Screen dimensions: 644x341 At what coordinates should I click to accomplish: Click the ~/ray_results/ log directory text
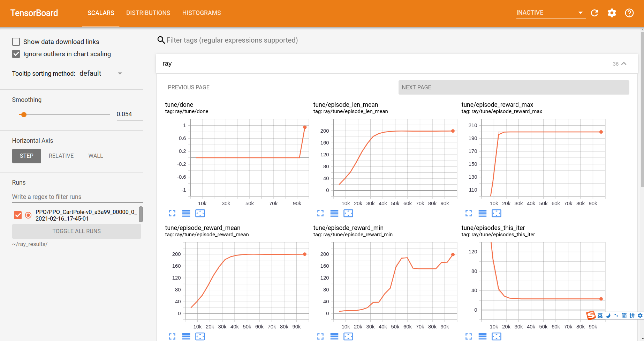(x=30, y=244)
